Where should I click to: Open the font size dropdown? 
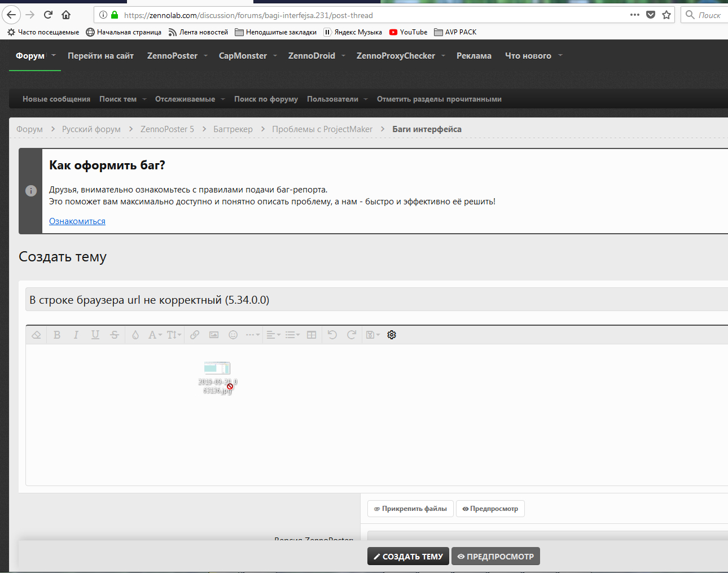[x=174, y=335]
